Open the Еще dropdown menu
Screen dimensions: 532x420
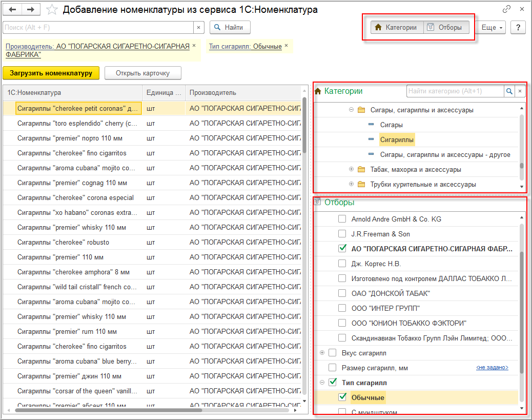(493, 28)
